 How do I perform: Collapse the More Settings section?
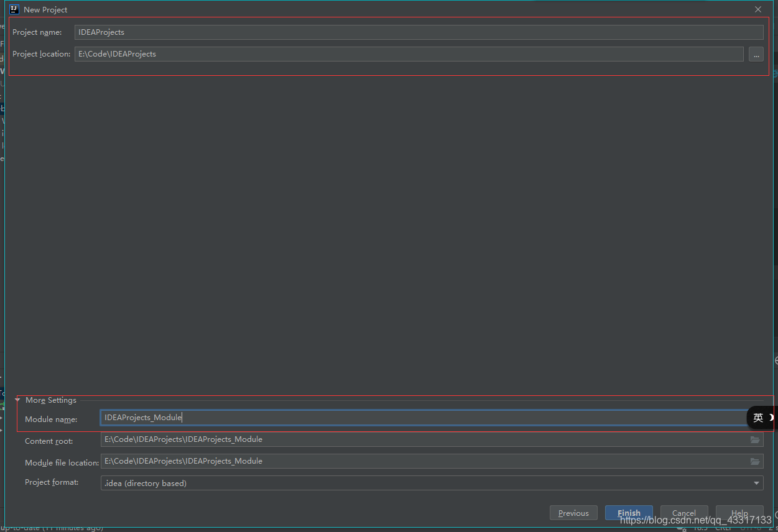click(x=18, y=400)
